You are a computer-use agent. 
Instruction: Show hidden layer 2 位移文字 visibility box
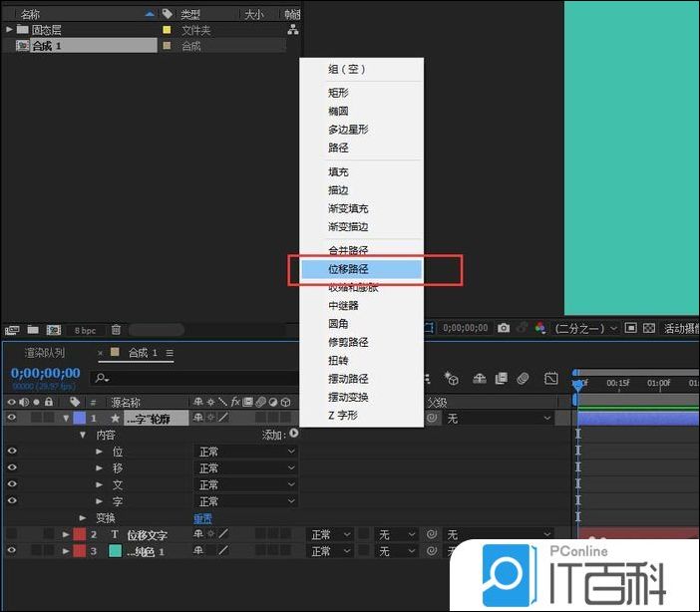[12, 534]
